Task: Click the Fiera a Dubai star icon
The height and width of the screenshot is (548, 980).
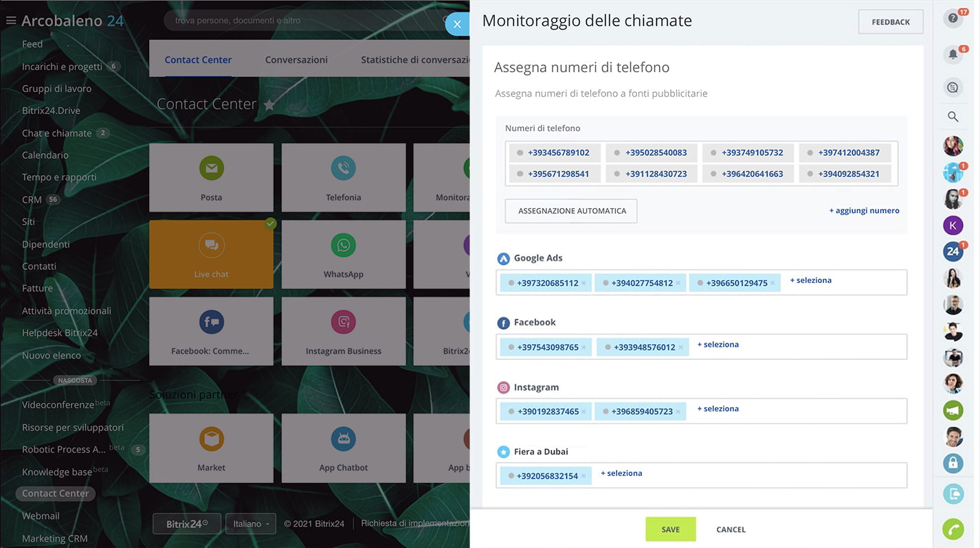Action: tap(504, 452)
